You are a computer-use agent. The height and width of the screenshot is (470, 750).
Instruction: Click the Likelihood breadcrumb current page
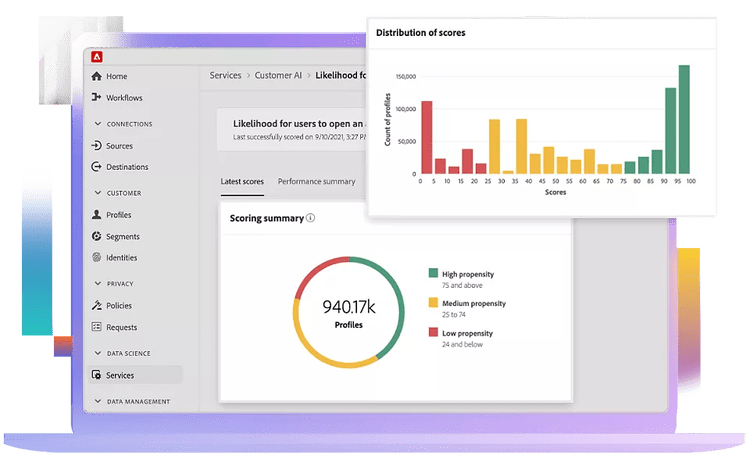tap(341, 76)
